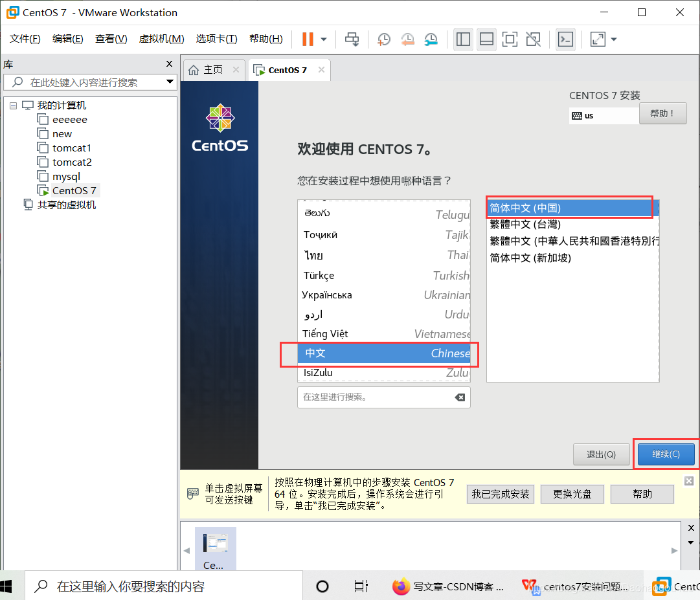The image size is (700, 600).
Task: Open the 编辑(E) menu
Action: coord(67,39)
